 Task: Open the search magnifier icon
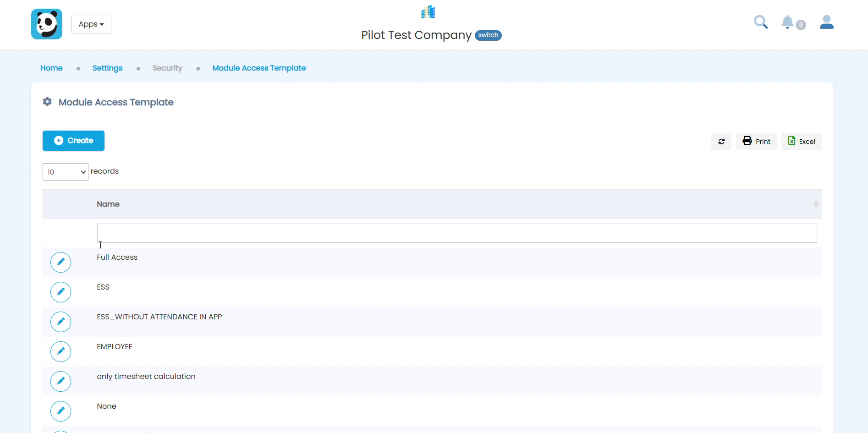[761, 22]
